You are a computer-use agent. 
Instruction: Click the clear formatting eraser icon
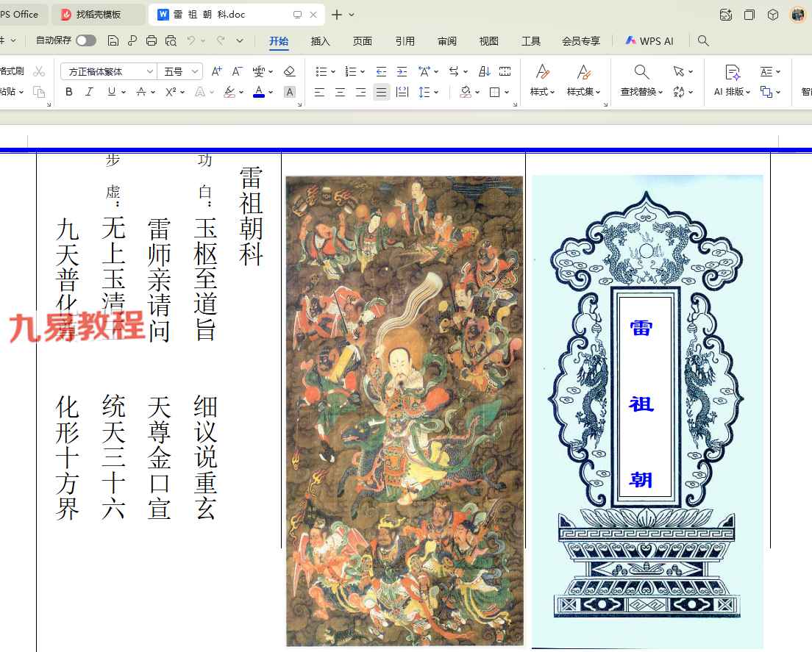[289, 71]
